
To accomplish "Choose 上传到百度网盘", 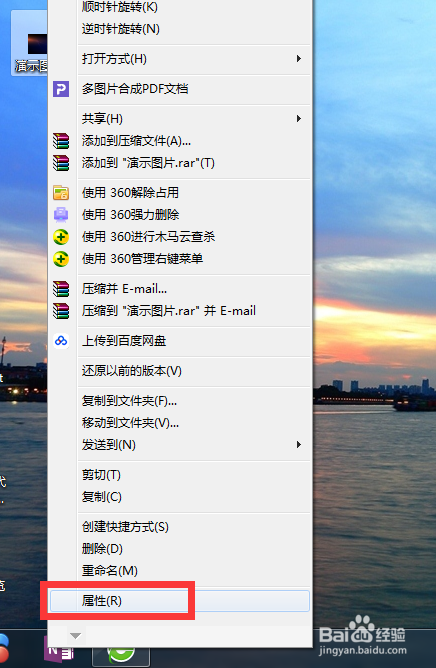I will point(124,341).
